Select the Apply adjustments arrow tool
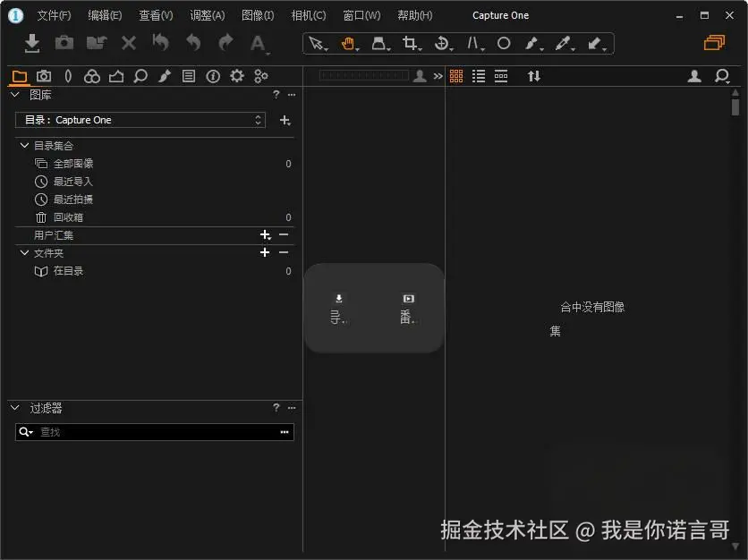 [x=595, y=44]
